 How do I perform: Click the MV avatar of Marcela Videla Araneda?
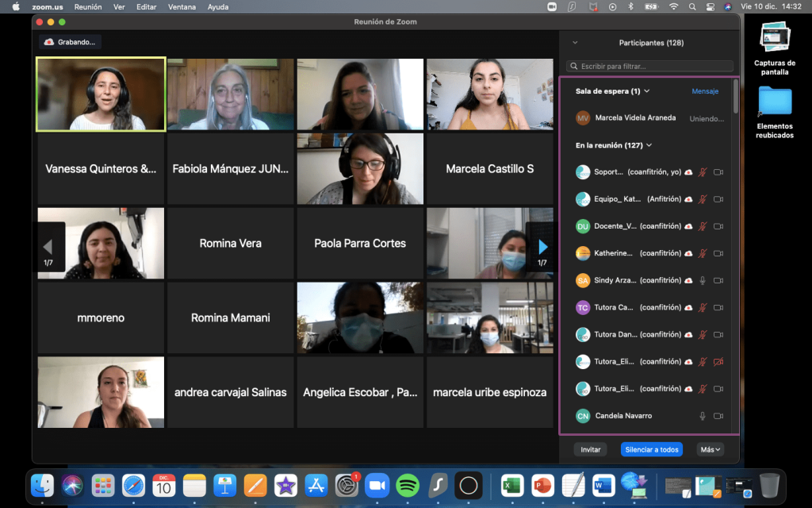coord(583,118)
